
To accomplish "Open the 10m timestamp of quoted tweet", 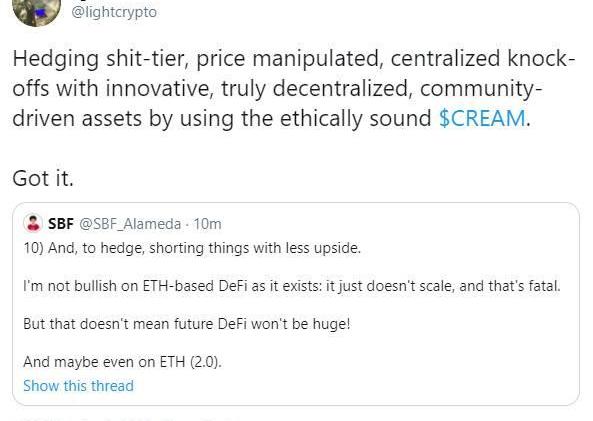I will coord(207,224).
